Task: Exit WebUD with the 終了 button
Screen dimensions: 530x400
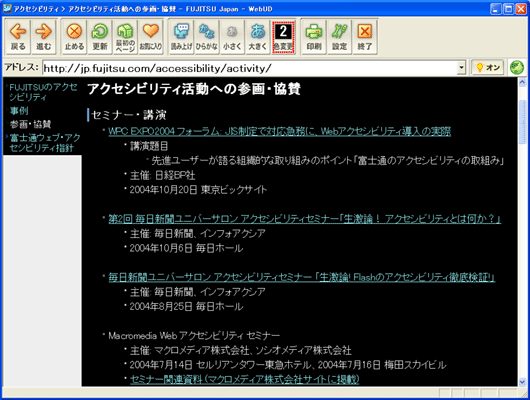Action: (x=365, y=37)
